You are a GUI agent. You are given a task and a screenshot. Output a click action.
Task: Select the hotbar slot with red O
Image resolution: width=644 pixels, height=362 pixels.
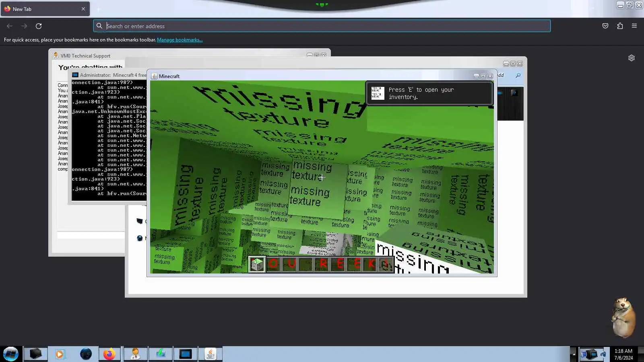point(273,264)
